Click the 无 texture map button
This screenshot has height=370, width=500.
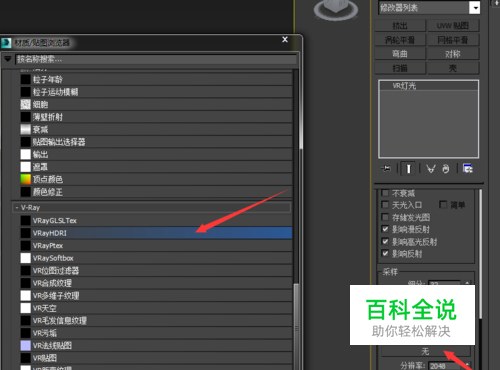426,351
